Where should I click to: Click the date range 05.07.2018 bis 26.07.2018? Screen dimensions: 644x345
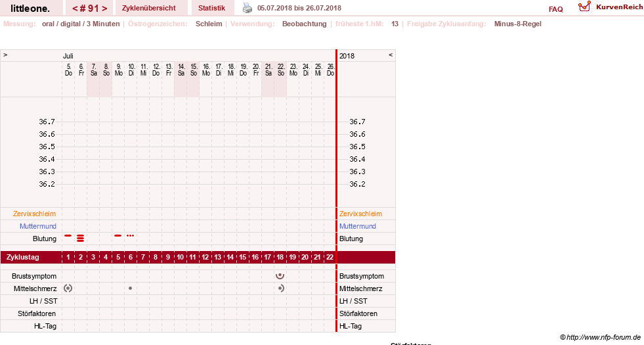click(299, 8)
